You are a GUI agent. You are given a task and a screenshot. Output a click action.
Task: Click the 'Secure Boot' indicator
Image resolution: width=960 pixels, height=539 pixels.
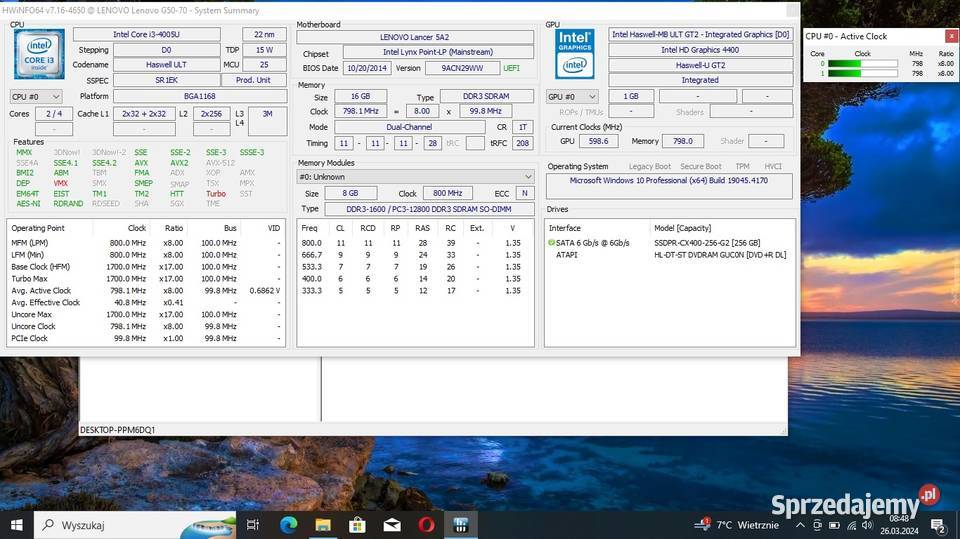click(x=700, y=166)
